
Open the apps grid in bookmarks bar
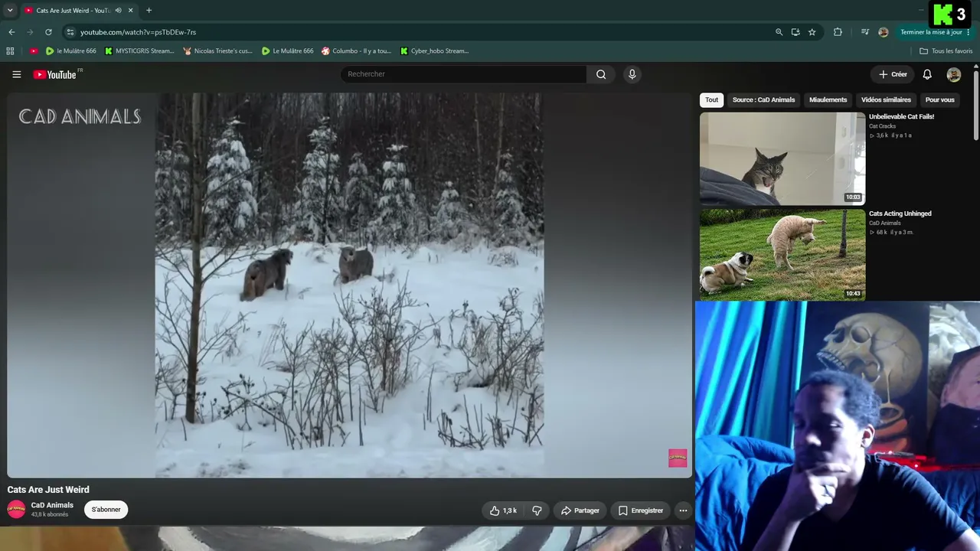click(10, 51)
